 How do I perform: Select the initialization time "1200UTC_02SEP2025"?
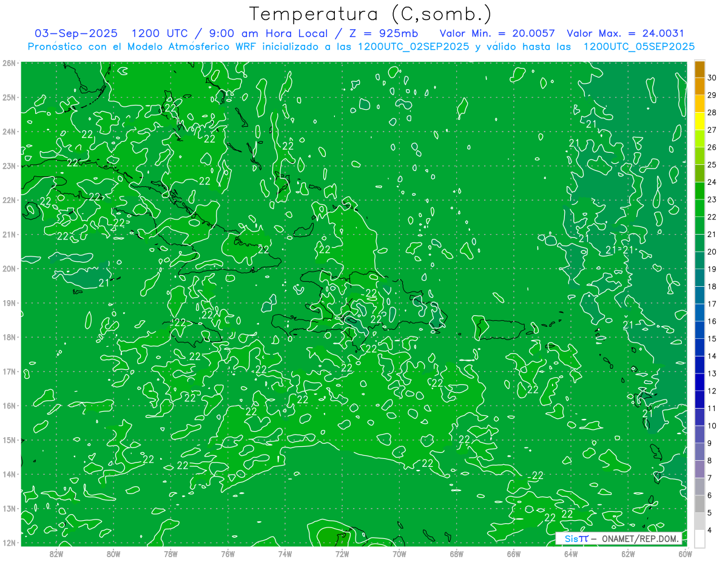[413, 47]
